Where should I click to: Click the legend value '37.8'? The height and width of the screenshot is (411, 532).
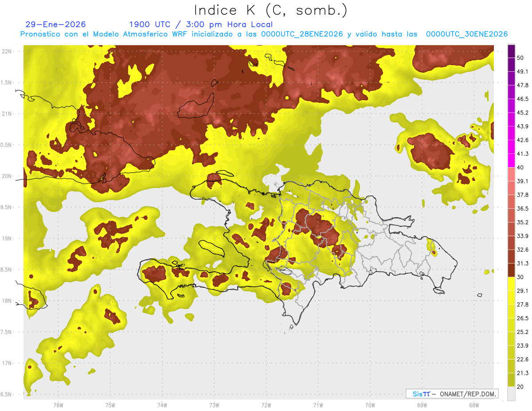(523, 195)
